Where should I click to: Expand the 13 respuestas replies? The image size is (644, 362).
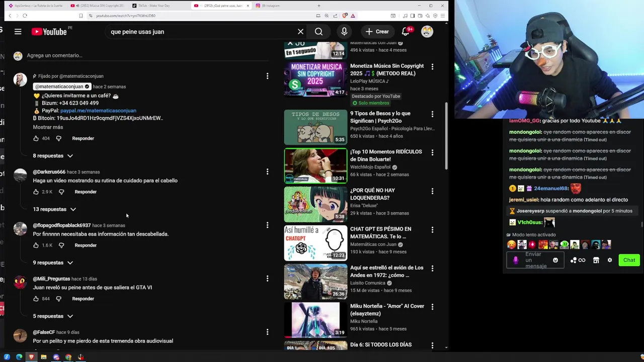[x=54, y=209]
